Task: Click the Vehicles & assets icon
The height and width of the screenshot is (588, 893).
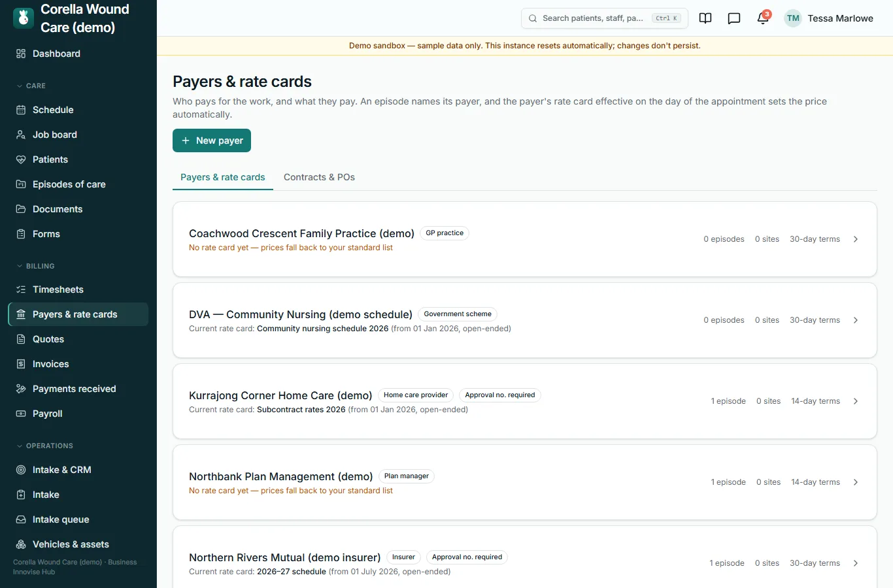Action: [21, 544]
